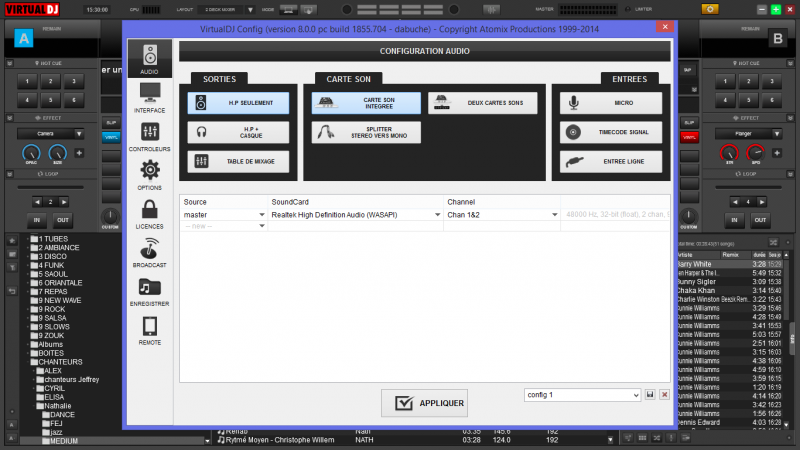The image size is (800, 450).
Task: Open the 1 TUBES folder
Action: coord(49,239)
